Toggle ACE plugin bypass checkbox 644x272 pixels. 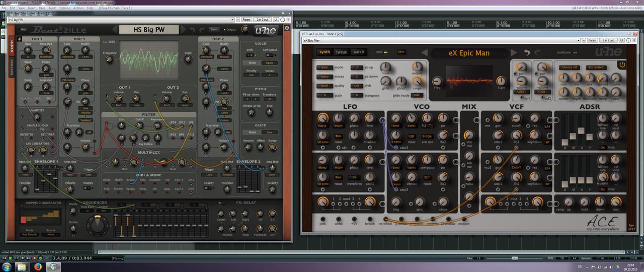(x=633, y=40)
